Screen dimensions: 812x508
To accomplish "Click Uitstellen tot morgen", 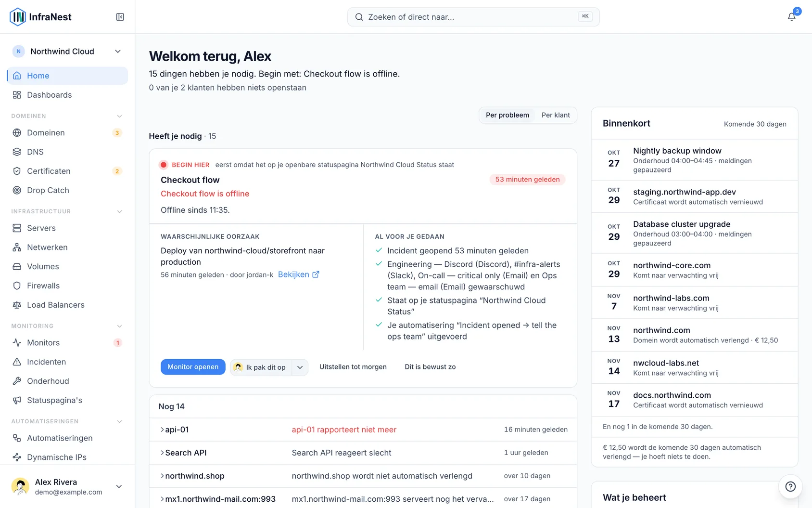I will coord(353,367).
